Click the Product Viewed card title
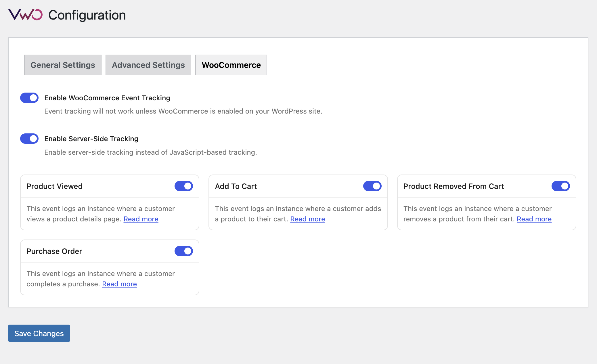Screen dimensions: 597x364 click(54, 186)
